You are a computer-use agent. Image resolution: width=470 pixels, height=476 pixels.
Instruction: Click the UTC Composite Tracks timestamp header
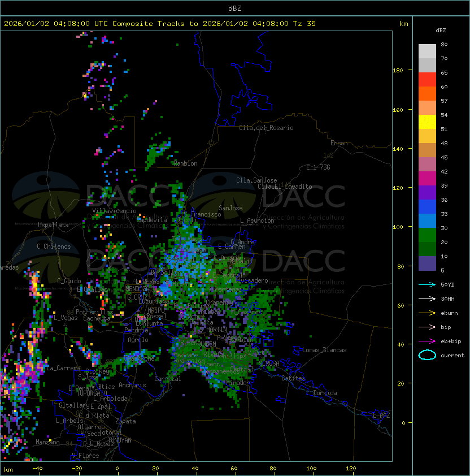160,24
